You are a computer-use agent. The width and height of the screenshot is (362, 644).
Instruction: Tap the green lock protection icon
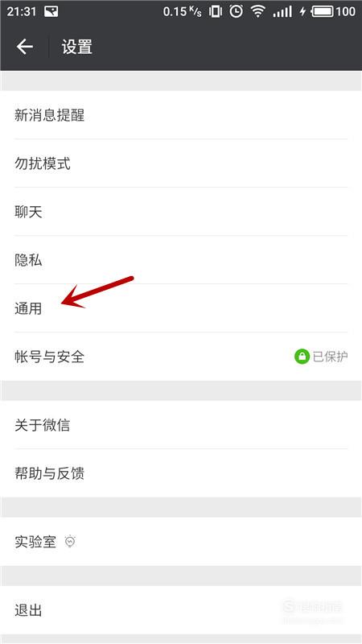(302, 357)
